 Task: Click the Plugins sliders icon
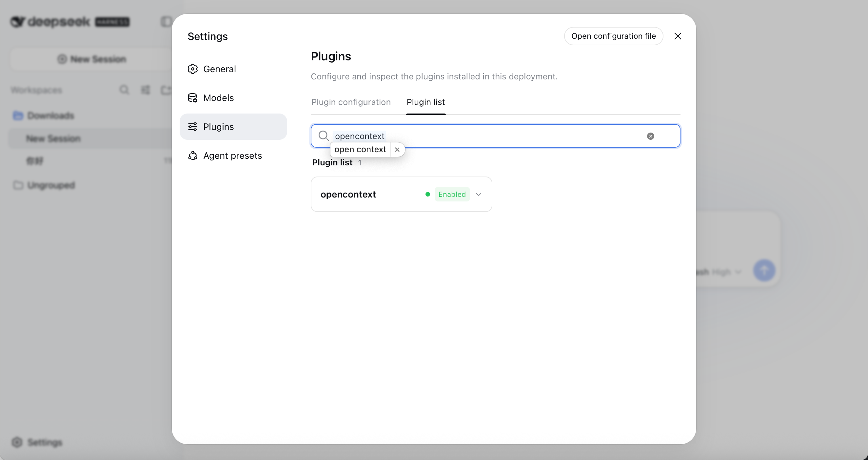(x=192, y=127)
